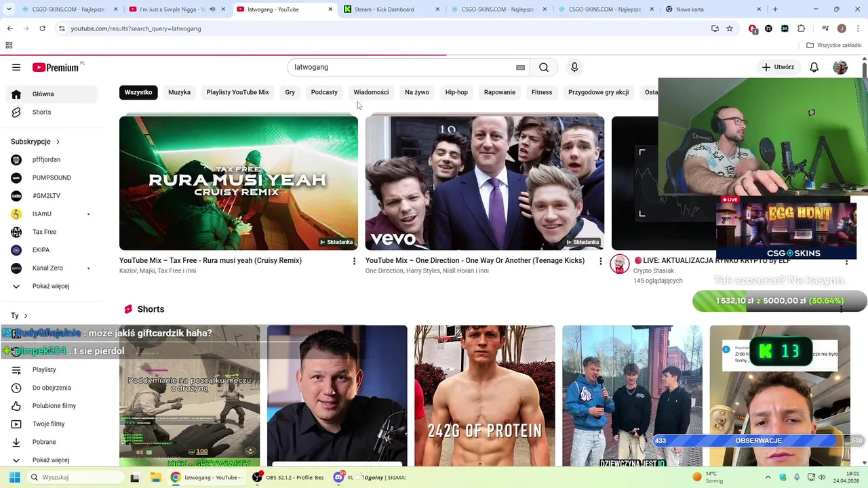Open options menu for the crypto live stream

pyautogui.click(x=846, y=261)
